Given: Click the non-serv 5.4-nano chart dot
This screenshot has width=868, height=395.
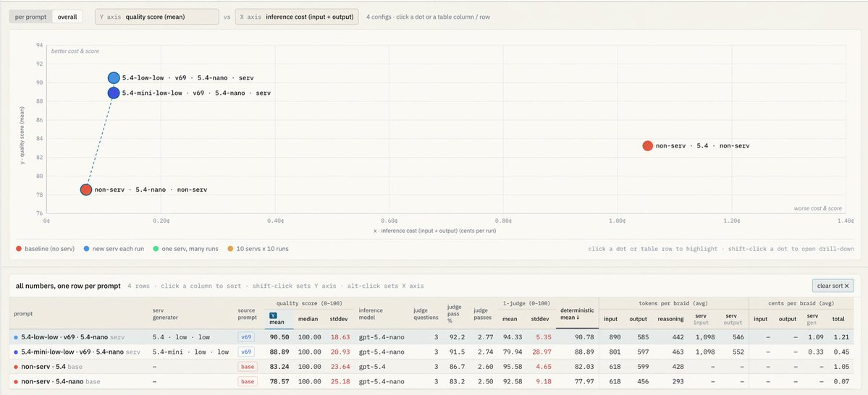Looking at the screenshot, I should tap(86, 190).
